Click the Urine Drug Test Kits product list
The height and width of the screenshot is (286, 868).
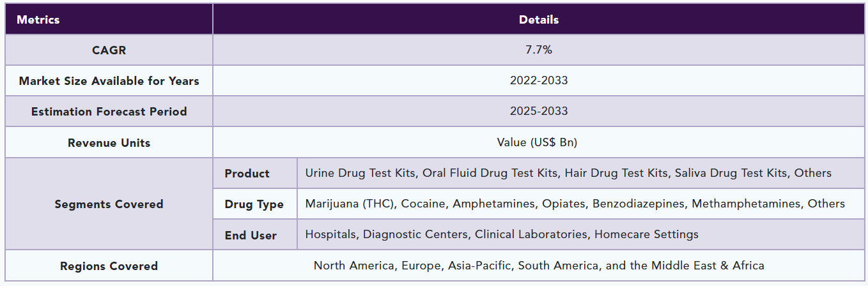tap(568, 173)
